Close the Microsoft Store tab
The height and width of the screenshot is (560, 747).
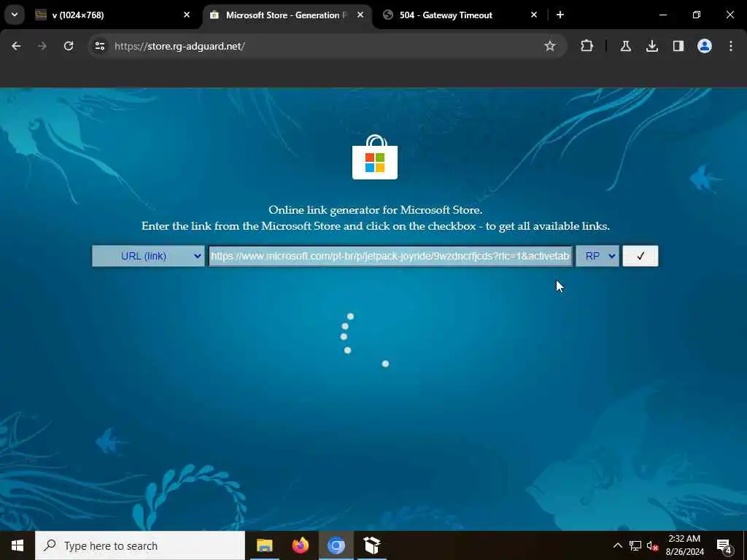coord(360,15)
